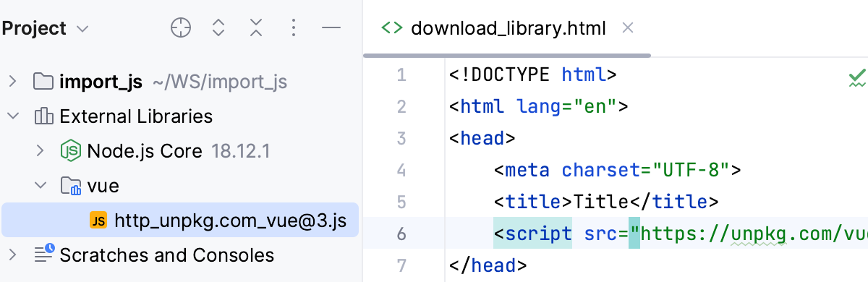Click the Expand All icon

[218, 28]
